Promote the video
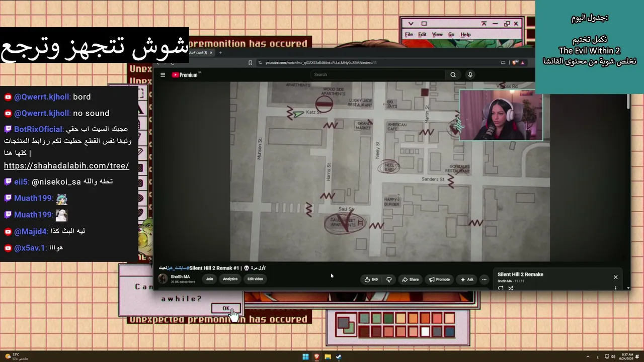644x362 pixels. point(440,280)
